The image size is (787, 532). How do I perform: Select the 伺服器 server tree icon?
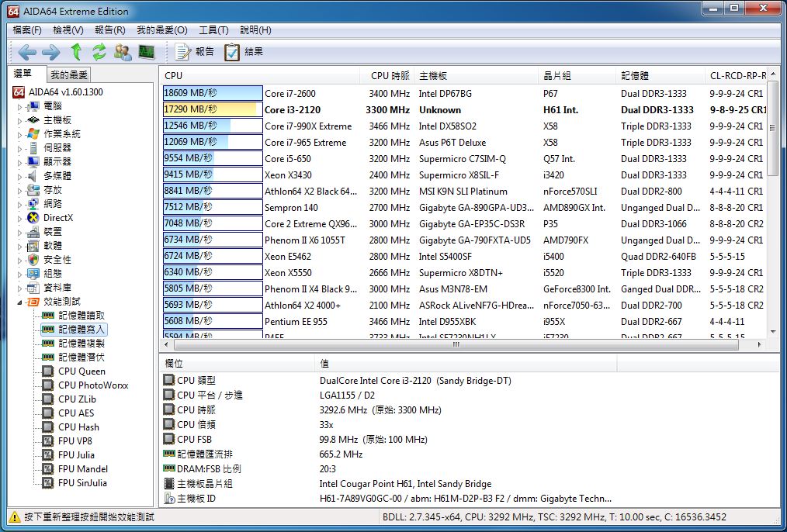pyautogui.click(x=33, y=148)
